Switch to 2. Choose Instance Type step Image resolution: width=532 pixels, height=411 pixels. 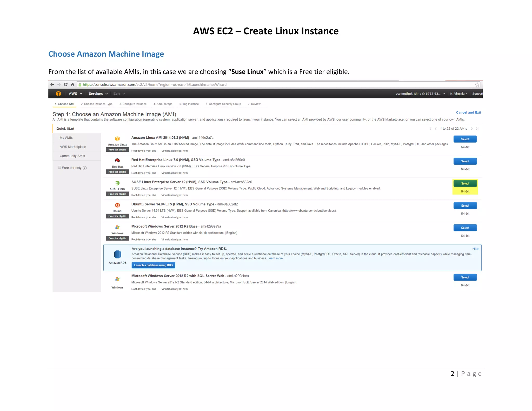click(x=97, y=104)
